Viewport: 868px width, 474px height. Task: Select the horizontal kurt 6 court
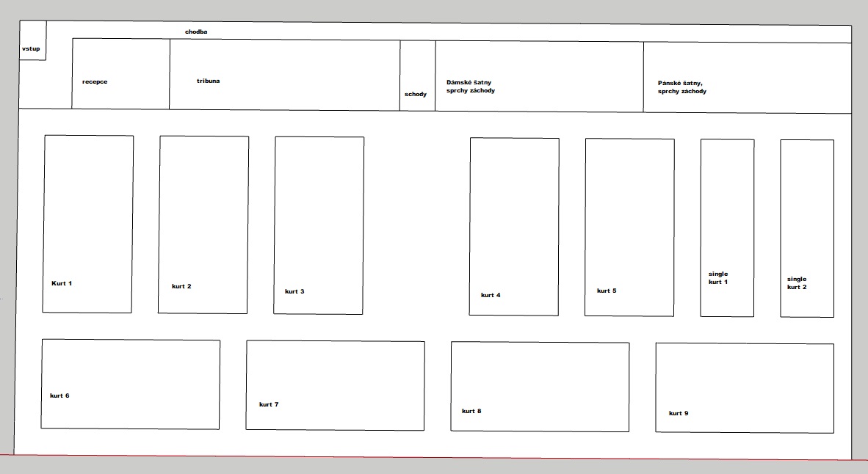(131, 384)
